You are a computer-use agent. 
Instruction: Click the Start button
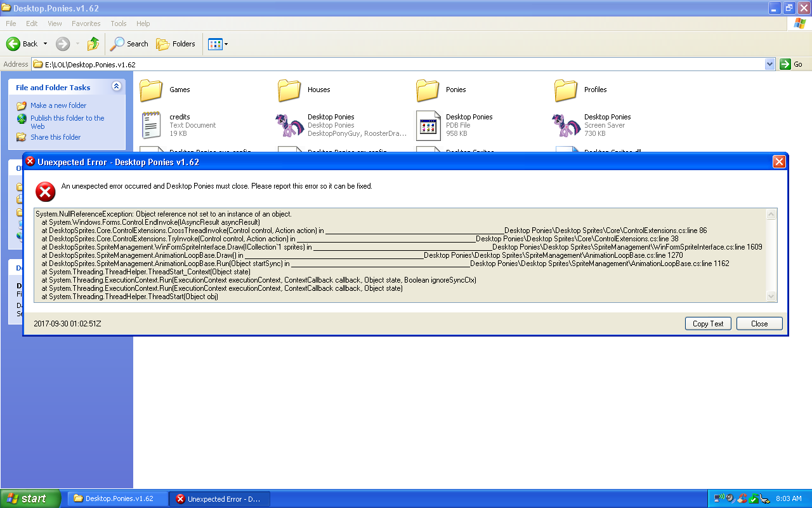tap(30, 498)
